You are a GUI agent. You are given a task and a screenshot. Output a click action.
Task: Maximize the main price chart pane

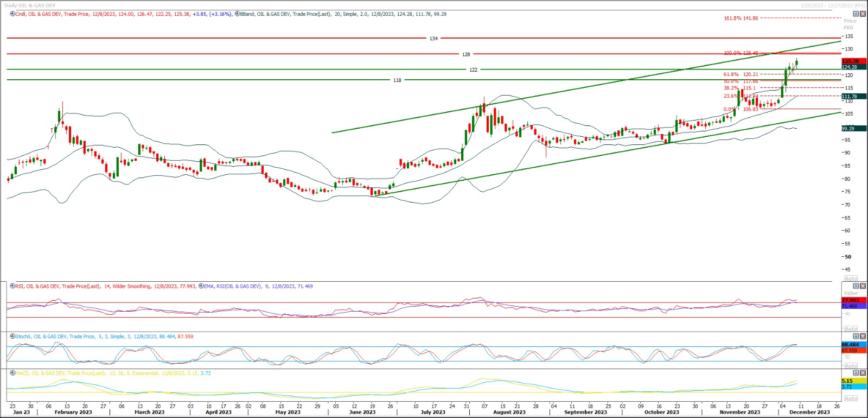pos(856,14)
